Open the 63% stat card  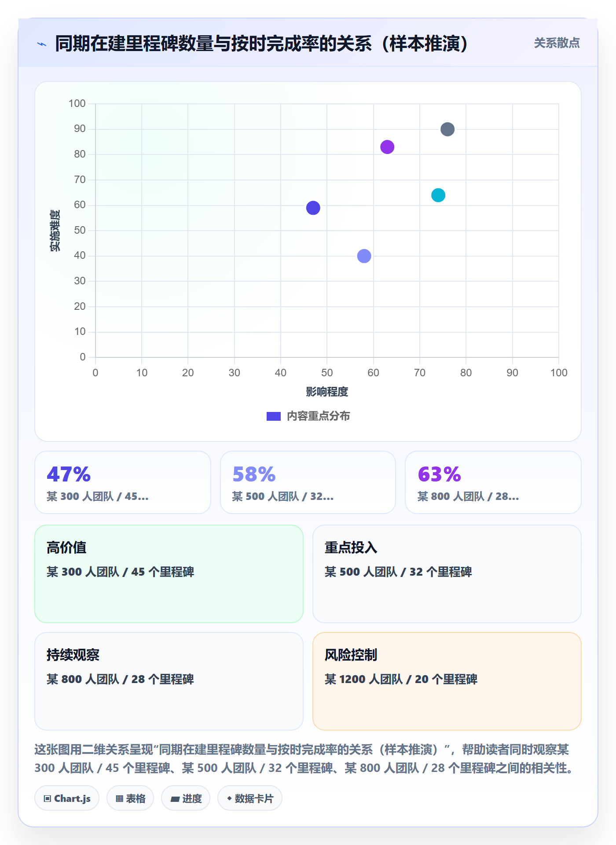click(493, 482)
